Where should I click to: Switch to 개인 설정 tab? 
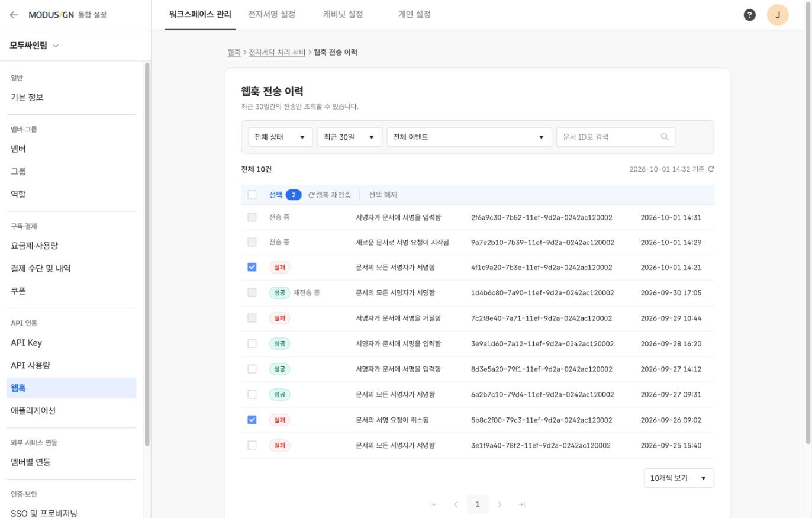[414, 14]
